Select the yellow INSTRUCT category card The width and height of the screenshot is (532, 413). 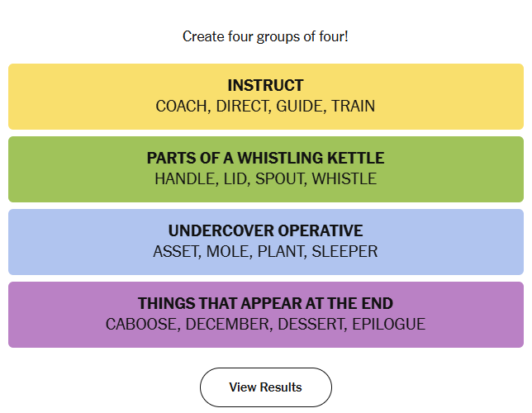(x=266, y=97)
